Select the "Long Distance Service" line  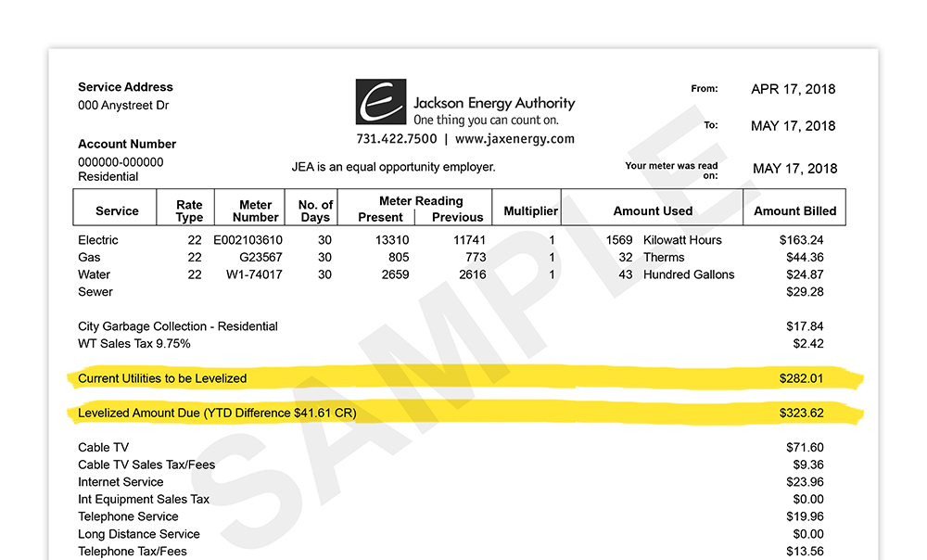tap(139, 534)
